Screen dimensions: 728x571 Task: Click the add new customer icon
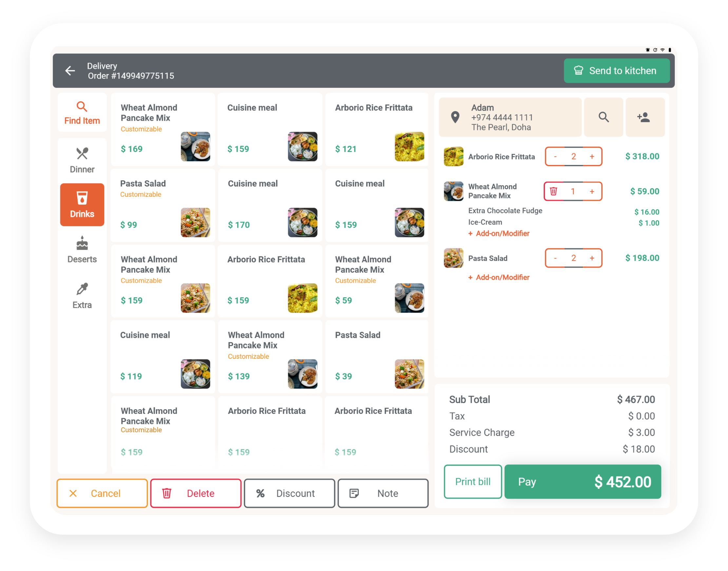point(645,117)
